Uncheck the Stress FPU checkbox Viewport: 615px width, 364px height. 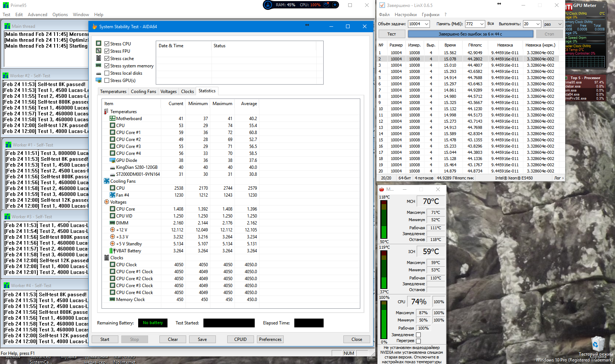pyautogui.click(x=107, y=51)
